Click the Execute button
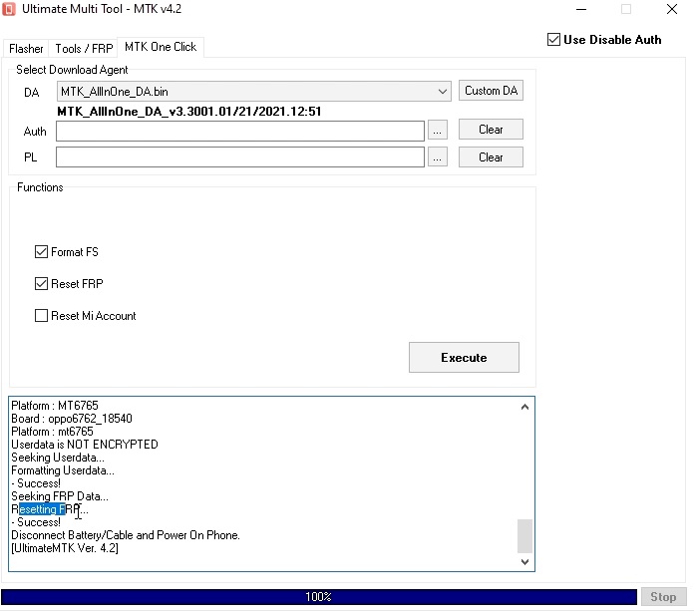Screen dimensions: 694x616 pos(464,357)
